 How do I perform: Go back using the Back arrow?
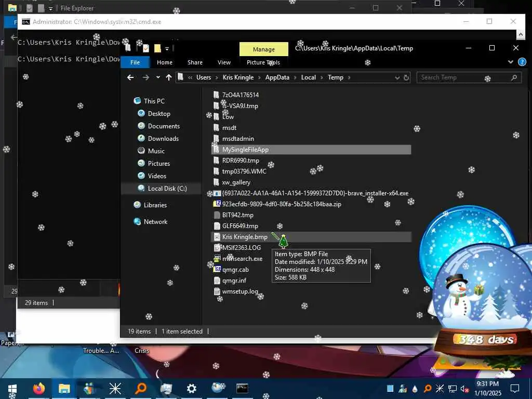(x=130, y=77)
